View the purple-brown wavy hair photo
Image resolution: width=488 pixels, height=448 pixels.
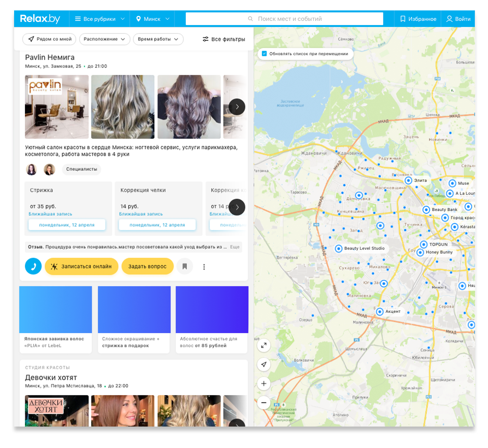[189, 107]
